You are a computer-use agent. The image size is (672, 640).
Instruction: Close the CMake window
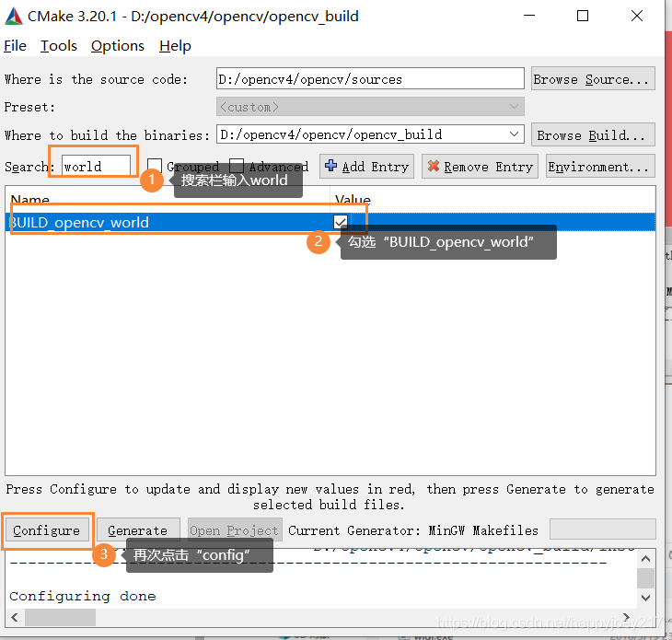637,16
